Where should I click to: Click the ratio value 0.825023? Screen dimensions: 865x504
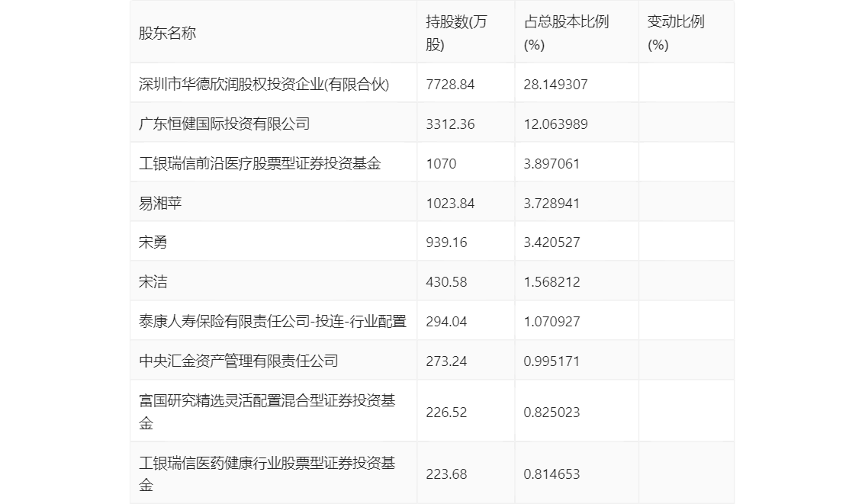(x=551, y=412)
